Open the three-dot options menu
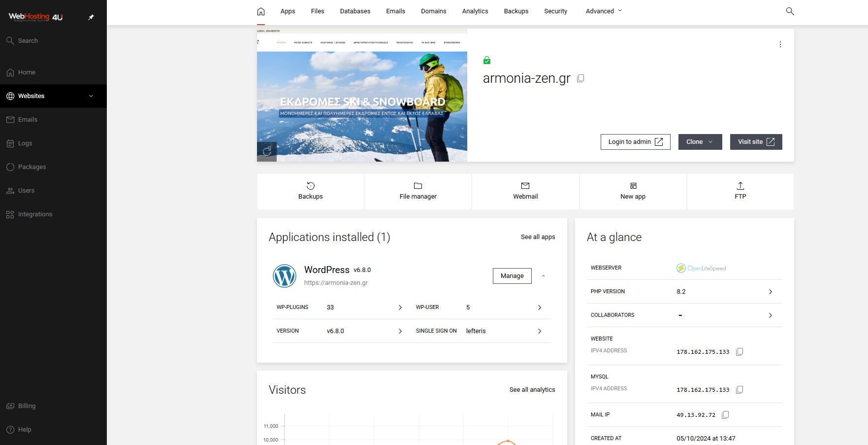The image size is (868, 445). 780,44
